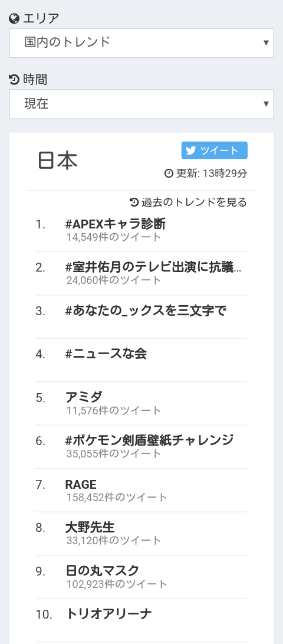Click the clock icon next to 更新

(x=169, y=174)
